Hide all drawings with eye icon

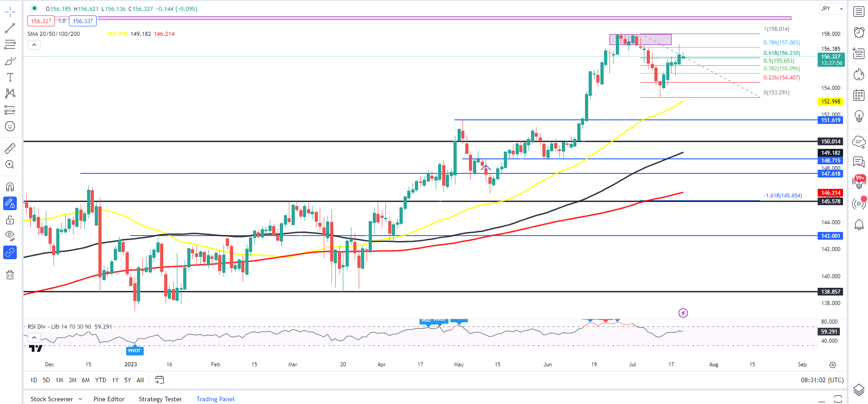10,236
